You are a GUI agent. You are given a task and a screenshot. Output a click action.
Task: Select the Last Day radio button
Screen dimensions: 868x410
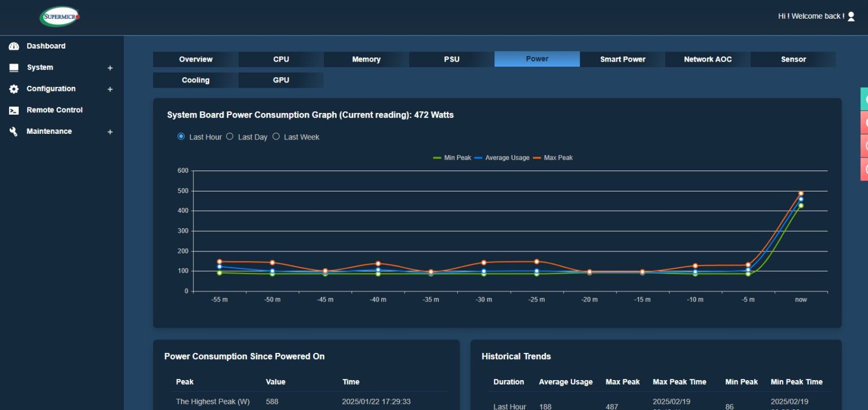pyautogui.click(x=229, y=137)
